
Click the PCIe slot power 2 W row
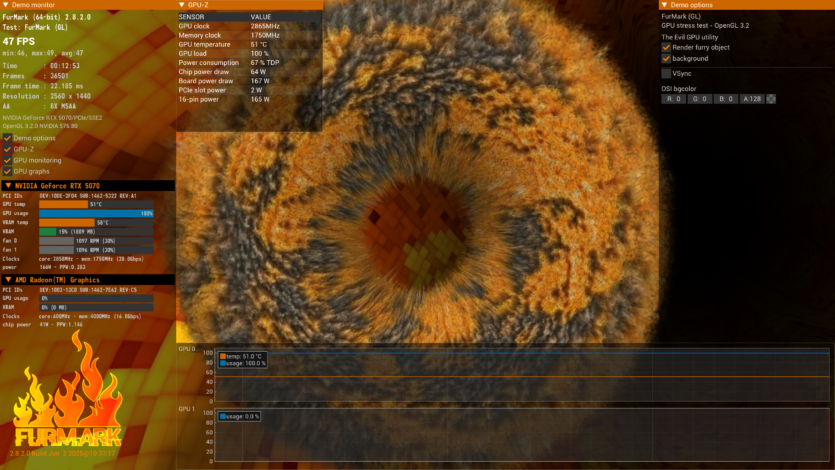tap(249, 90)
